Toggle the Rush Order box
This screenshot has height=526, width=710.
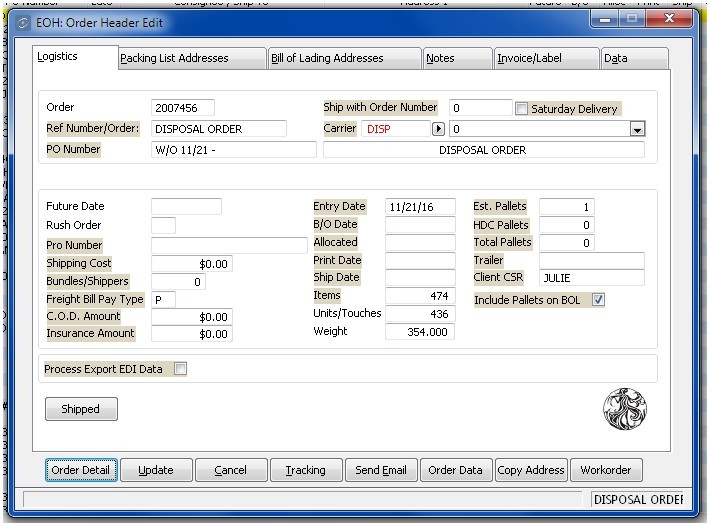[x=163, y=225]
